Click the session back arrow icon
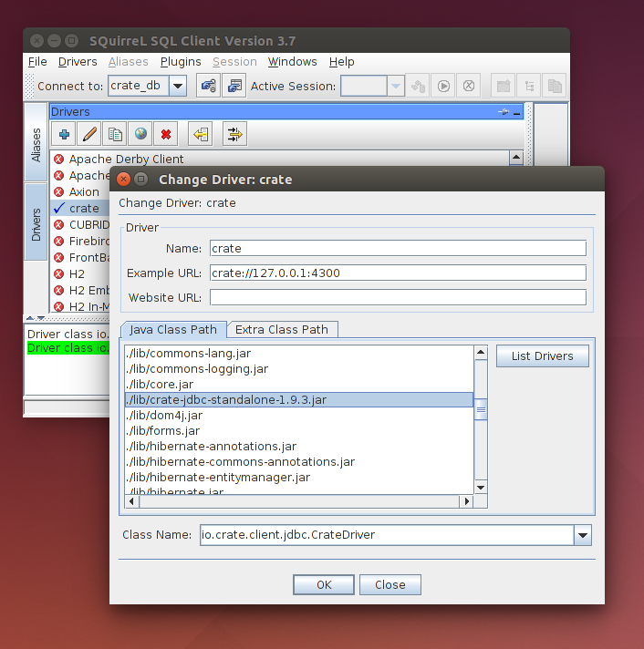 click(x=418, y=86)
